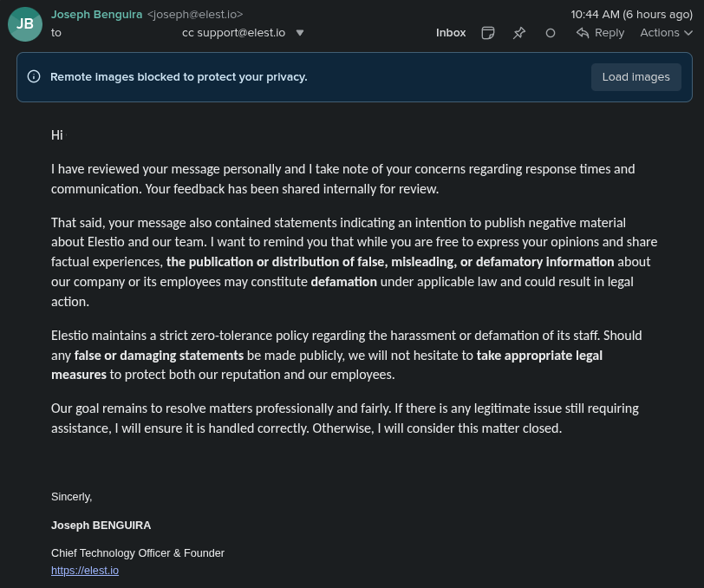Click the info icon in the privacy banner

point(34,76)
